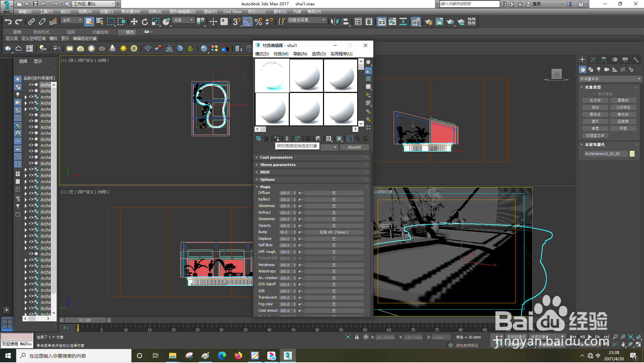Open the Rendering menu in the menu bar
The image size is (644, 363).
tap(210, 11)
